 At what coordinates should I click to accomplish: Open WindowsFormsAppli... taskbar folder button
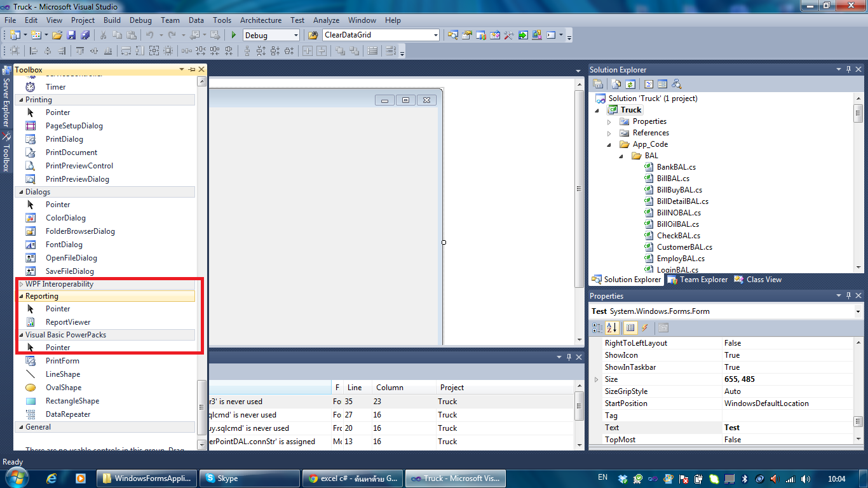point(146,478)
